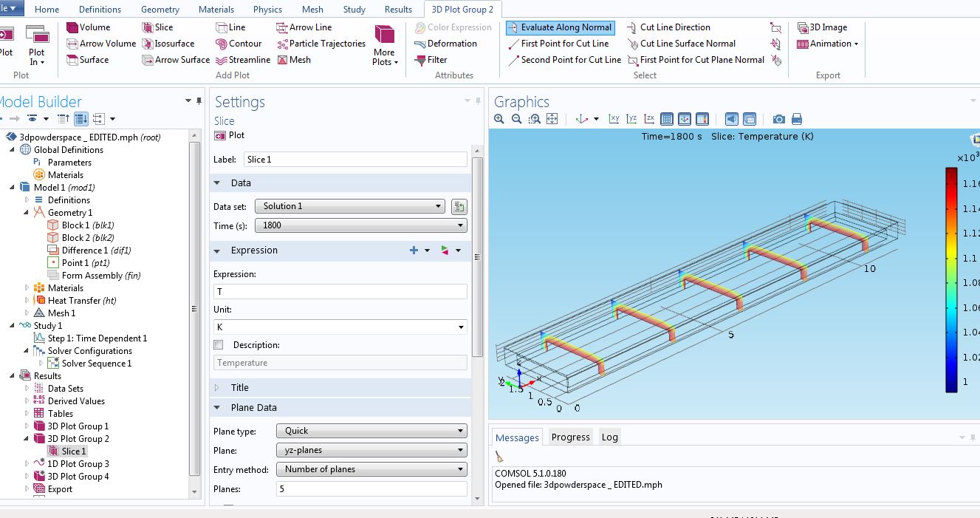The width and height of the screenshot is (980, 518).
Task: Open the Plane type dropdown set to Quick
Action: click(371, 431)
